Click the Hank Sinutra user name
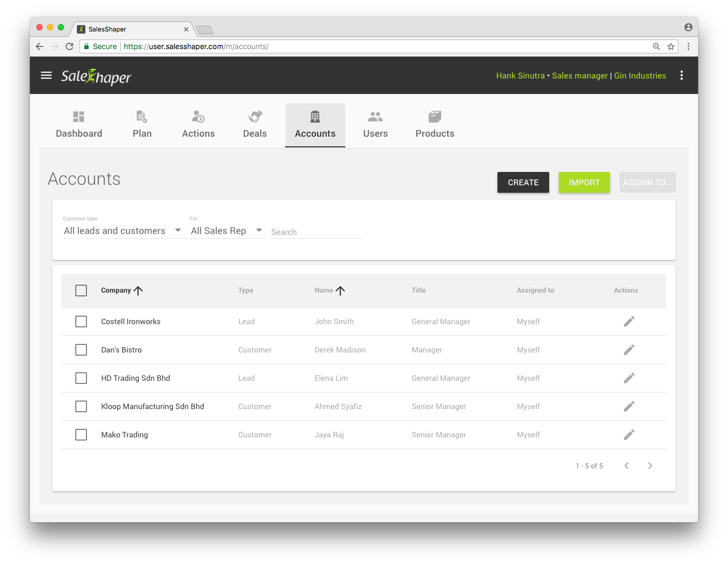 point(520,76)
